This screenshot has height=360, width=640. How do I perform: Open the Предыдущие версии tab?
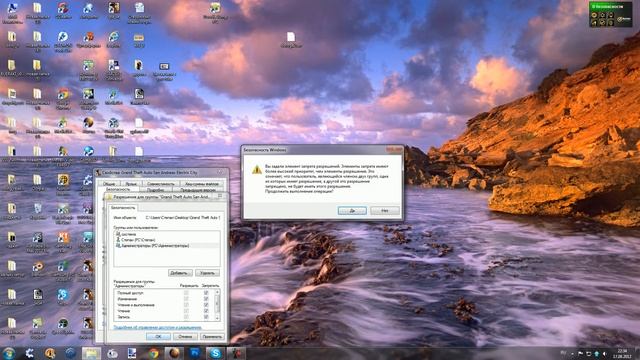point(198,190)
